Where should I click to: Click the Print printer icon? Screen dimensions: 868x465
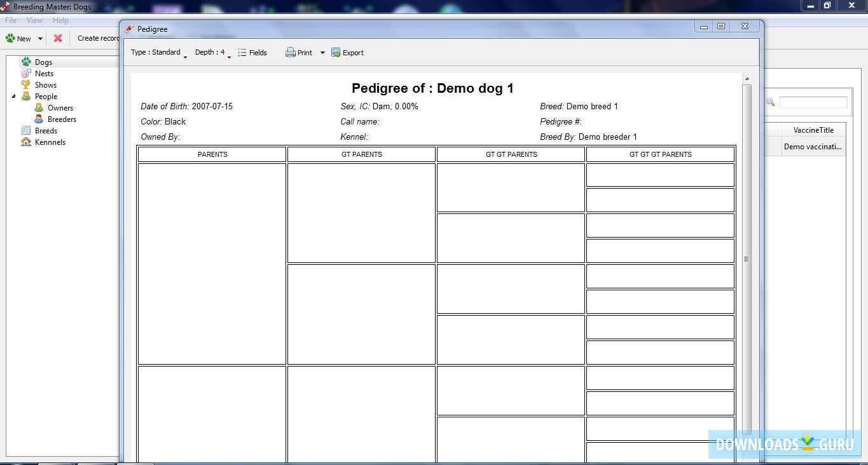coord(291,53)
